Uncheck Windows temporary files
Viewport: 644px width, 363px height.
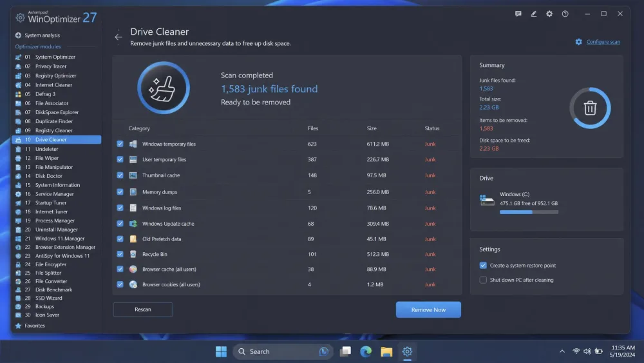point(120,144)
